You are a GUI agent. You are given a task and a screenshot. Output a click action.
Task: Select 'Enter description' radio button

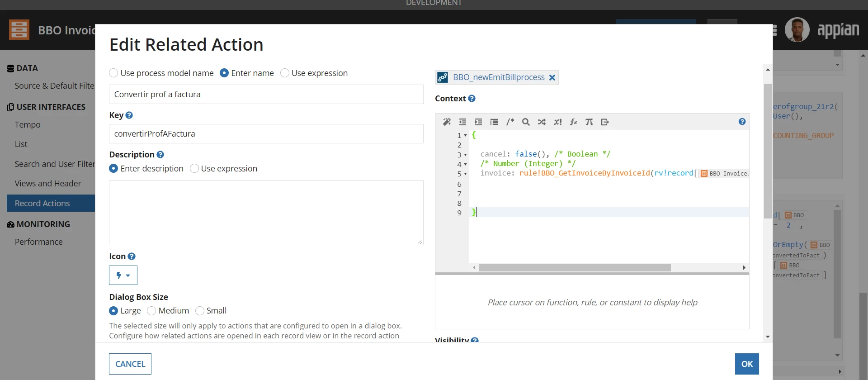coord(113,168)
